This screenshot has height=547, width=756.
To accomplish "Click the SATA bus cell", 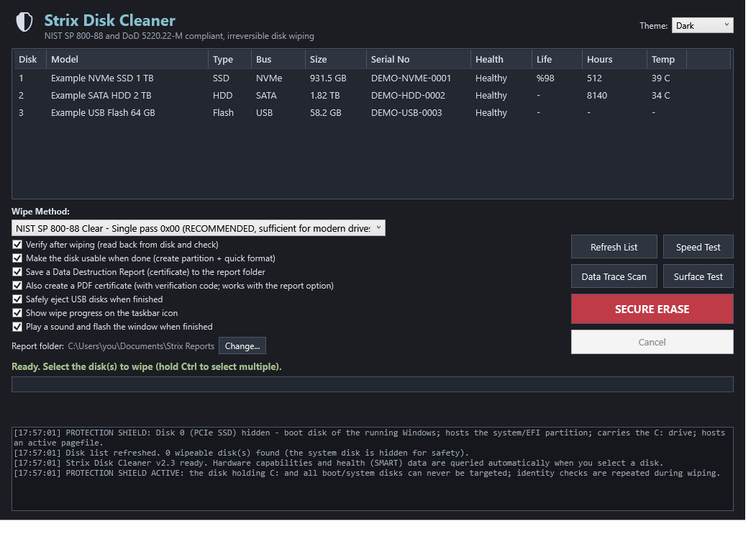I will pos(266,96).
